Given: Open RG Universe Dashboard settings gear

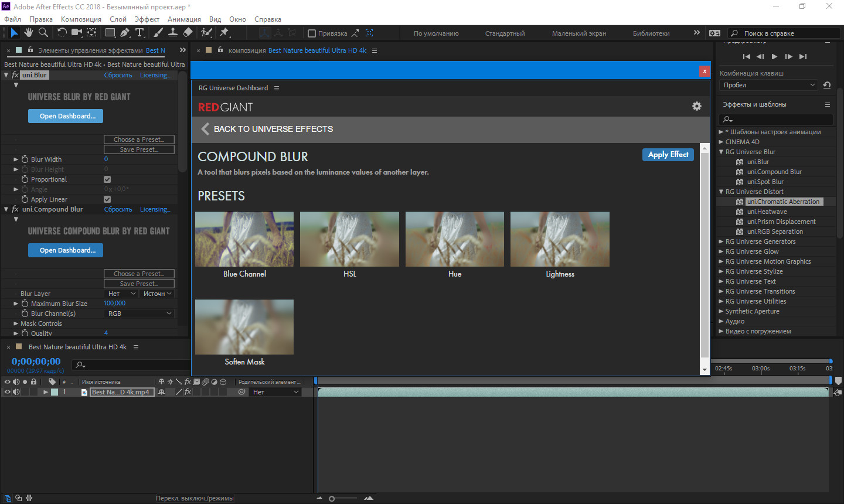Looking at the screenshot, I should click(696, 106).
